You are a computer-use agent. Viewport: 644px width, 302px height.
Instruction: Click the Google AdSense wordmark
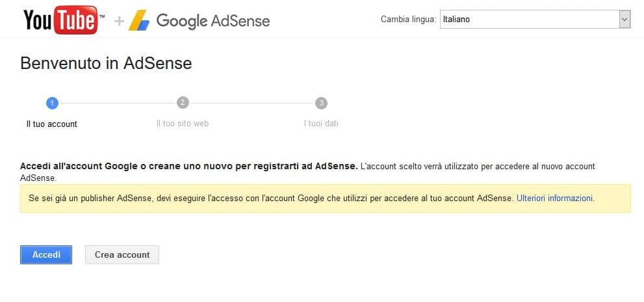[x=213, y=21]
